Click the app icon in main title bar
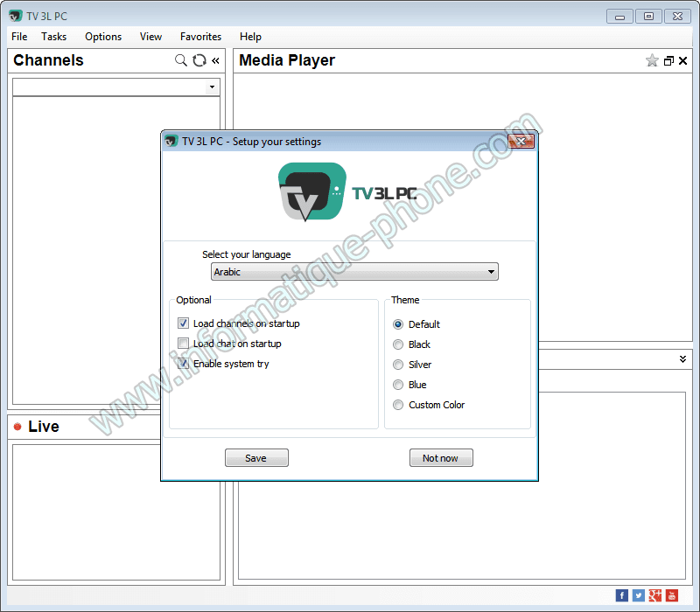700x612 pixels. (15, 16)
